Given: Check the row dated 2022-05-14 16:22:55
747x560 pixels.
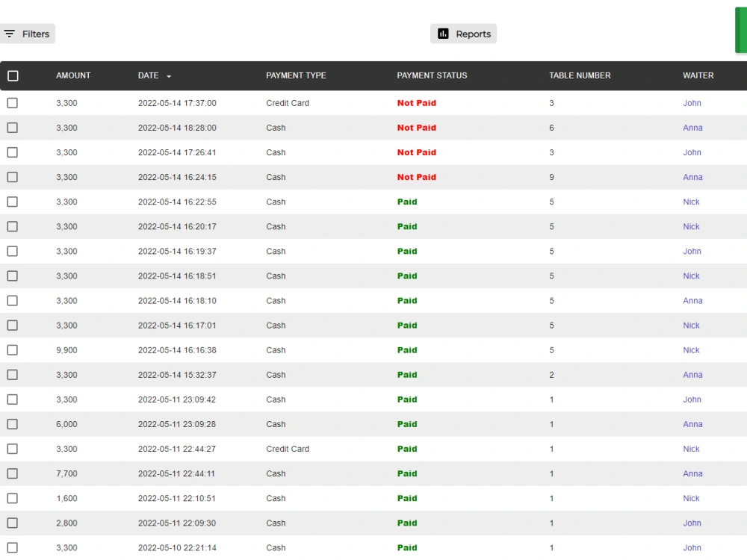Looking at the screenshot, I should point(13,202).
